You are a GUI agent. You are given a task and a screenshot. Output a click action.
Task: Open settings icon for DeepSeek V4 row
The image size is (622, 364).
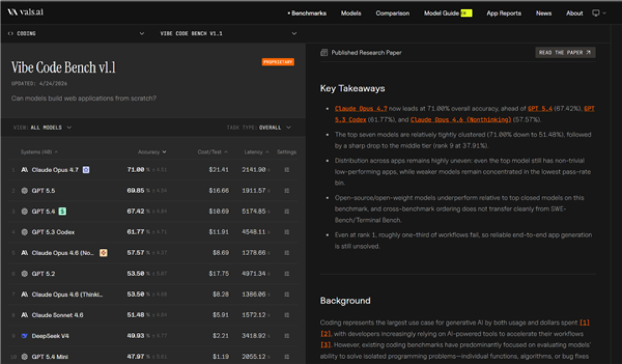pos(287,336)
